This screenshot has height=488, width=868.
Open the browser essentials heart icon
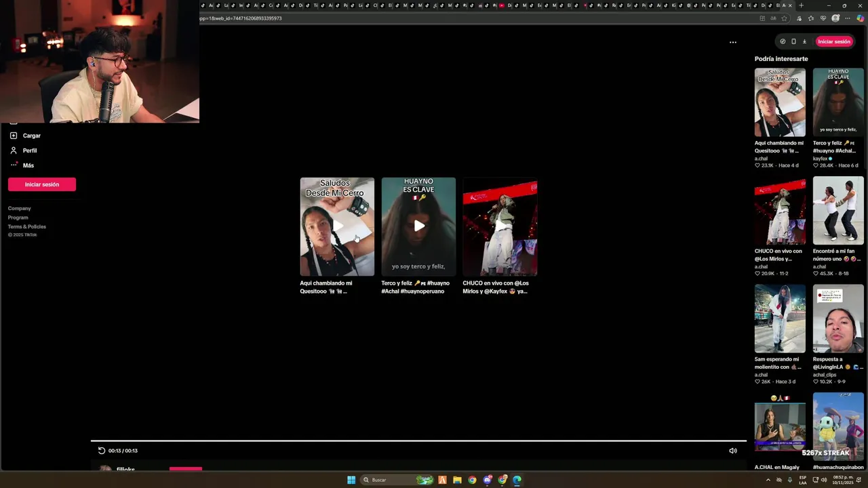click(x=823, y=18)
